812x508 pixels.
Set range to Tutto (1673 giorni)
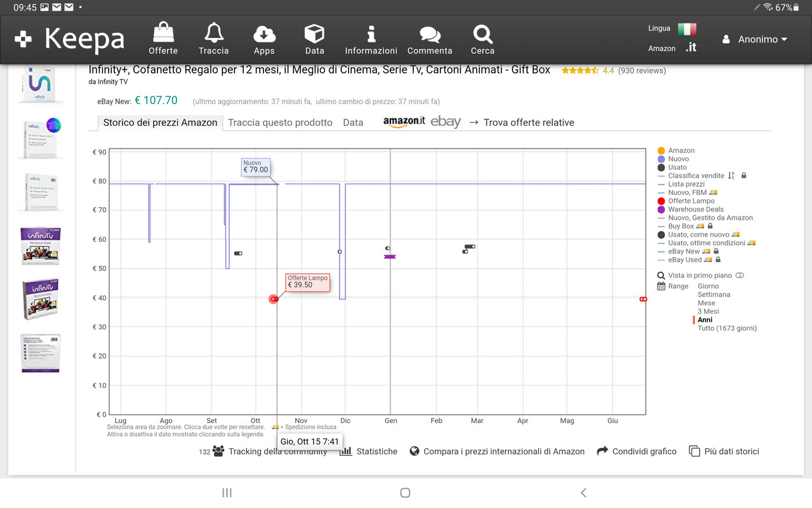[x=727, y=328]
